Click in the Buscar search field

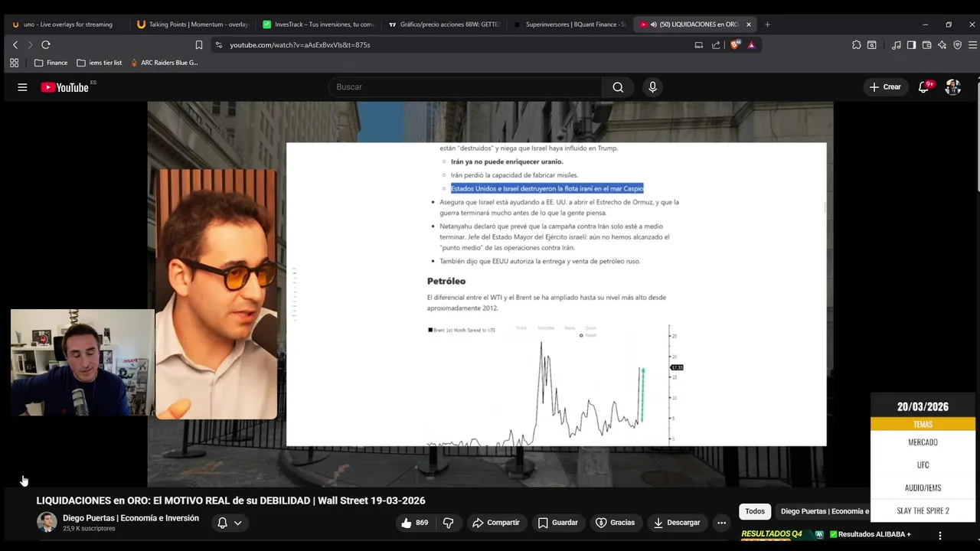465,87
